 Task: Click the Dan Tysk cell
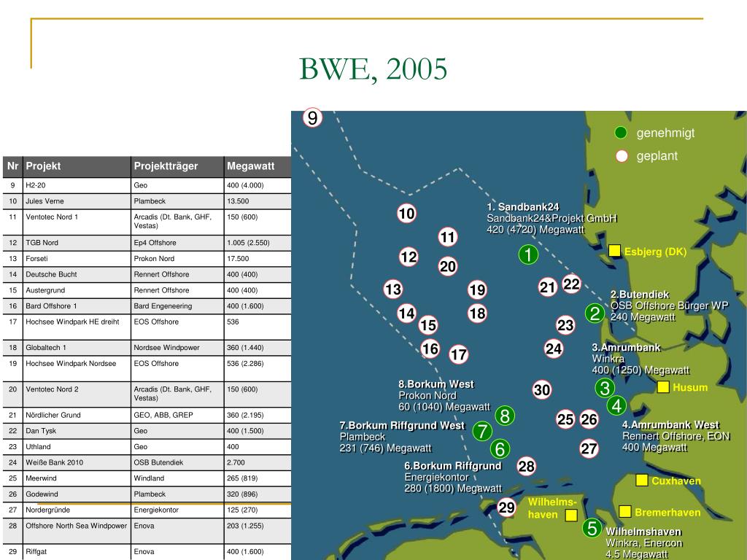click(x=77, y=431)
